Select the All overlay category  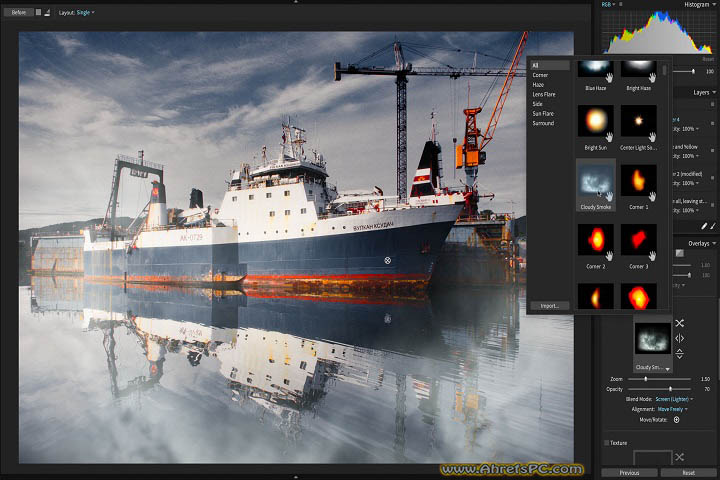click(x=550, y=65)
